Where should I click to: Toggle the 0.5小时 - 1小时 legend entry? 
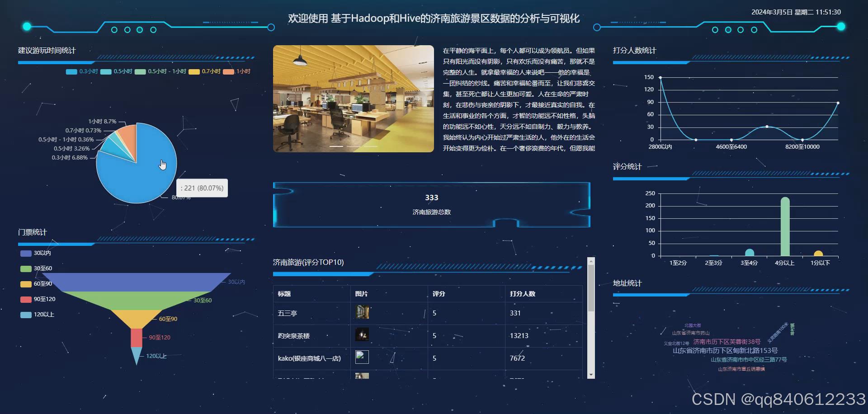click(x=160, y=71)
